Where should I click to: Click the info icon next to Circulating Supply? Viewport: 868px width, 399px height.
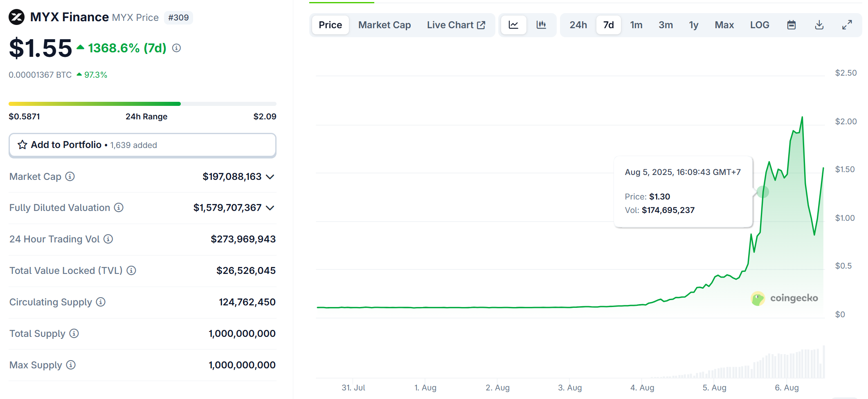coord(101,302)
